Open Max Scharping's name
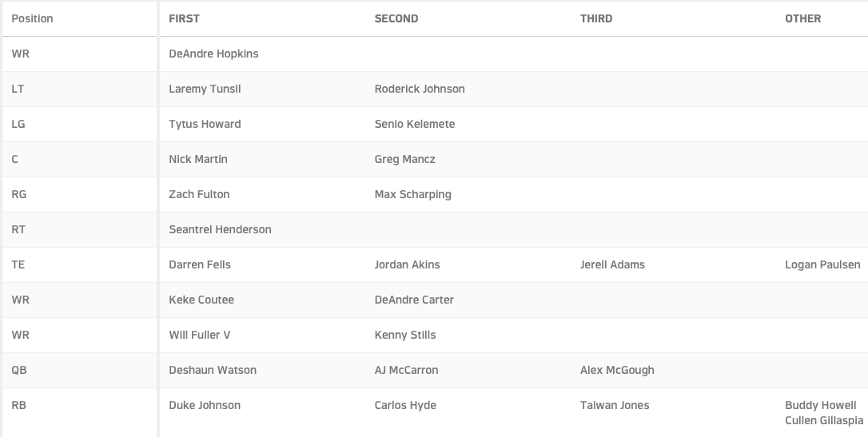The width and height of the screenshot is (868, 437). click(x=412, y=194)
